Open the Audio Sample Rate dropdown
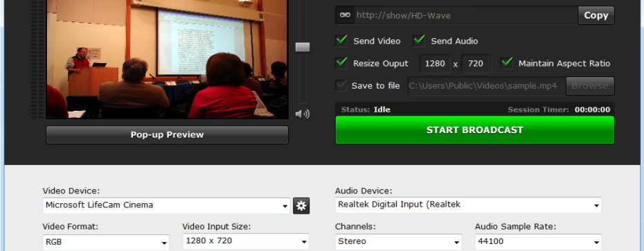Viewport: 644px width, 251px height. 539,242
